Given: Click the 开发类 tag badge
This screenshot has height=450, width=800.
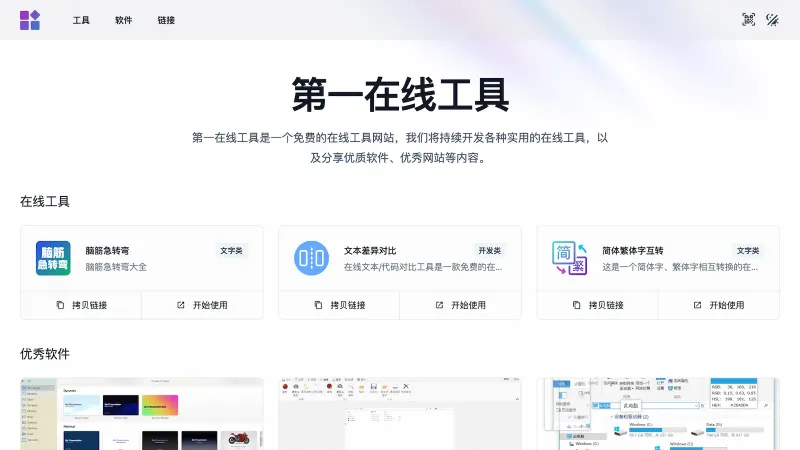Looking at the screenshot, I should [x=489, y=250].
